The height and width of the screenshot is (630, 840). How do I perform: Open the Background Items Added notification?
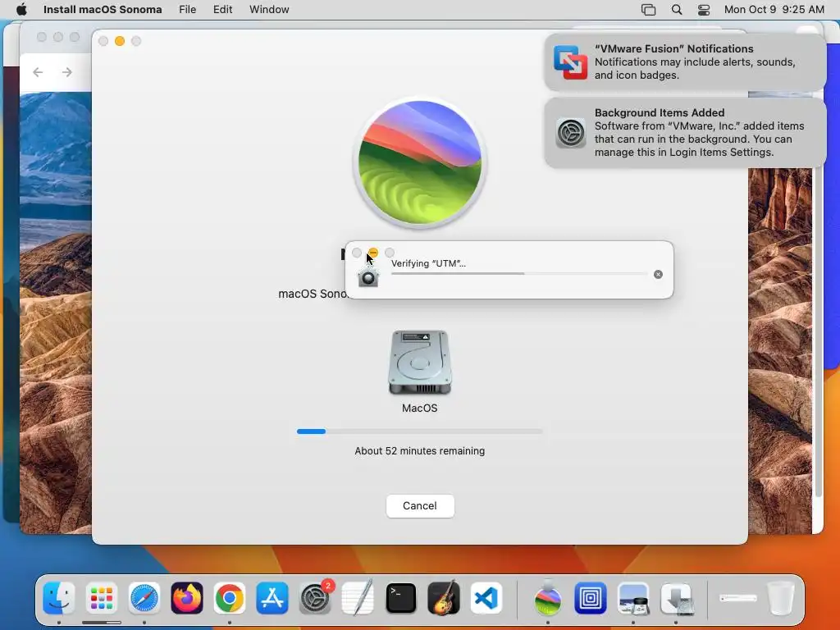pos(685,132)
